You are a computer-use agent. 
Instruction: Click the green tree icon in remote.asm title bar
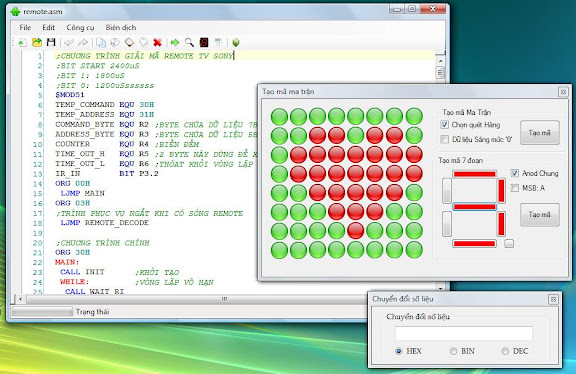click(15, 11)
